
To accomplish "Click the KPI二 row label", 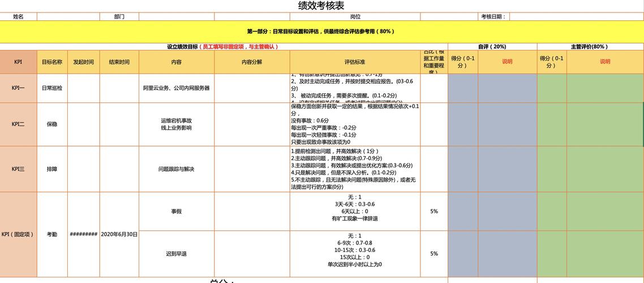I will pos(19,125).
